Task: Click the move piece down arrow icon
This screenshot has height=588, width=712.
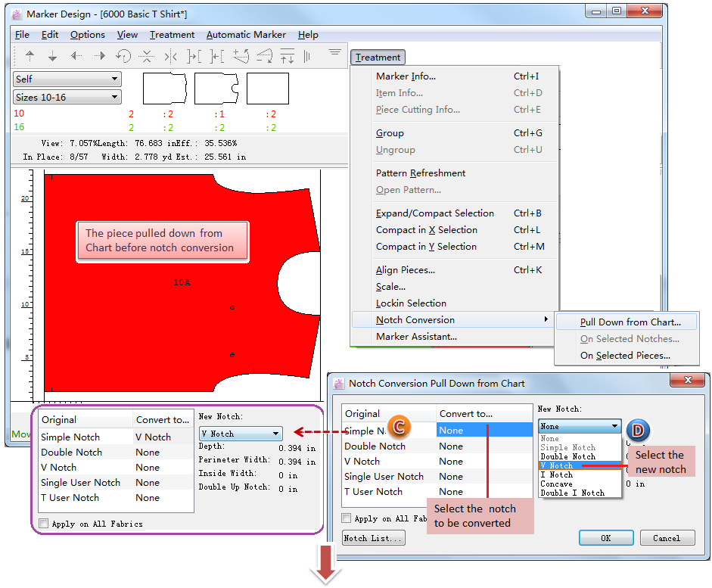Action: pos(53,56)
